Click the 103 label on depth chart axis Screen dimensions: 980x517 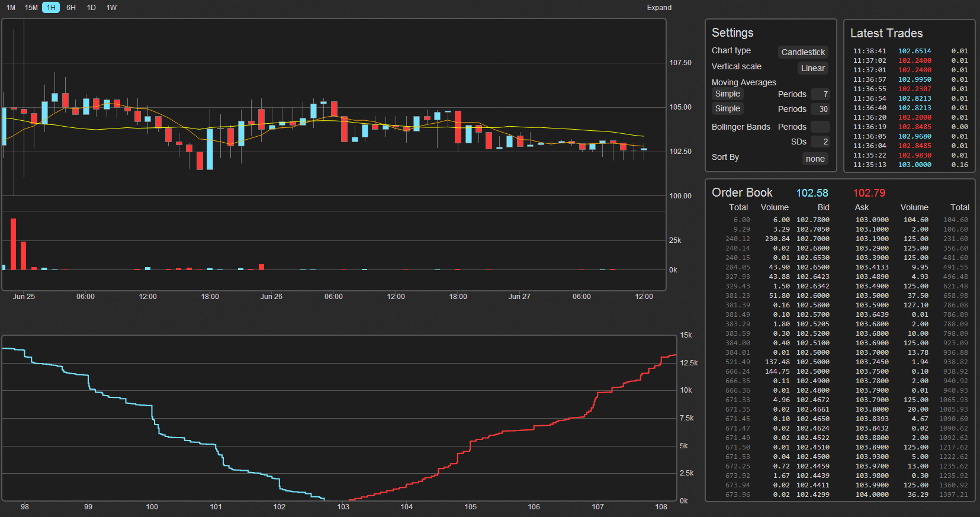(x=343, y=507)
